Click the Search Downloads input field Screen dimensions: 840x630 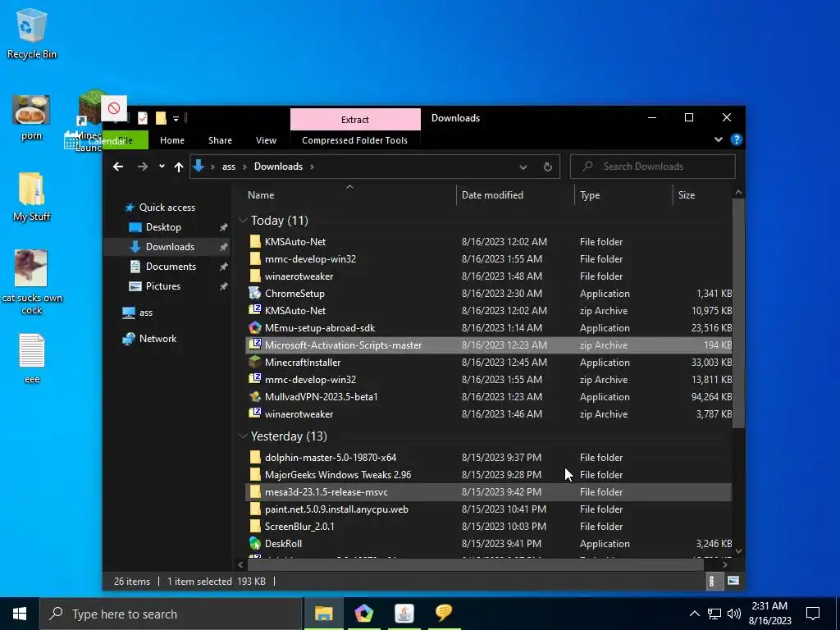[x=652, y=167]
